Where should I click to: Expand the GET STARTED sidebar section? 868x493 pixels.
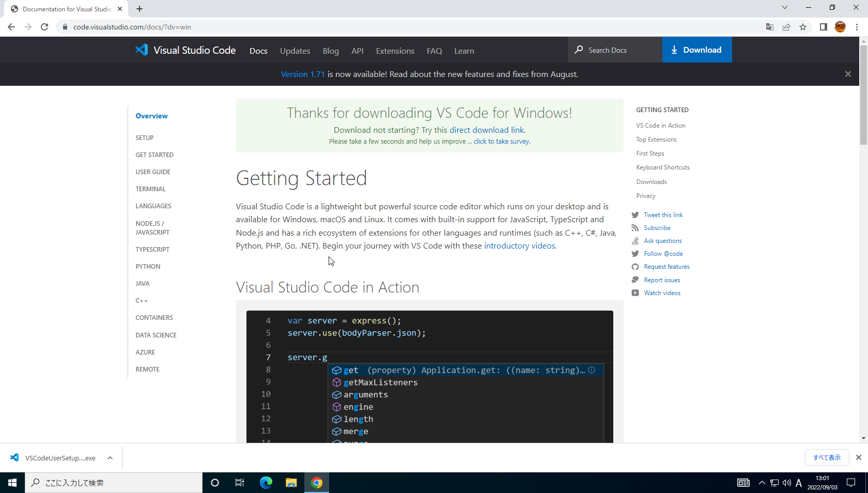[154, 155]
